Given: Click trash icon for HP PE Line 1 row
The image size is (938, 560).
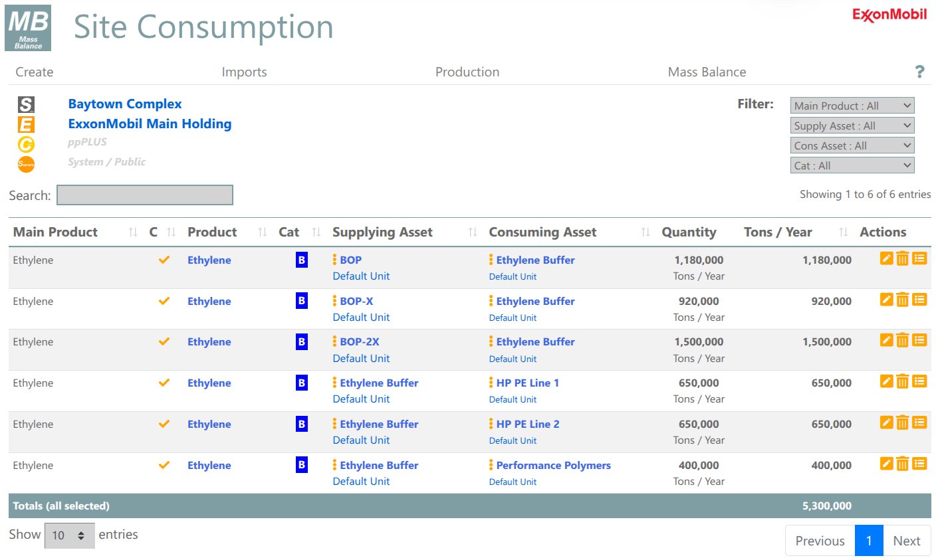Looking at the screenshot, I should pos(902,382).
